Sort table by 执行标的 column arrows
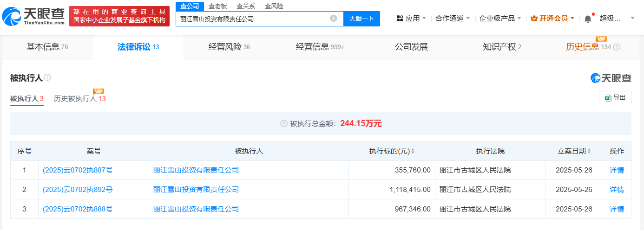The width and height of the screenshot is (644, 230). click(x=413, y=151)
